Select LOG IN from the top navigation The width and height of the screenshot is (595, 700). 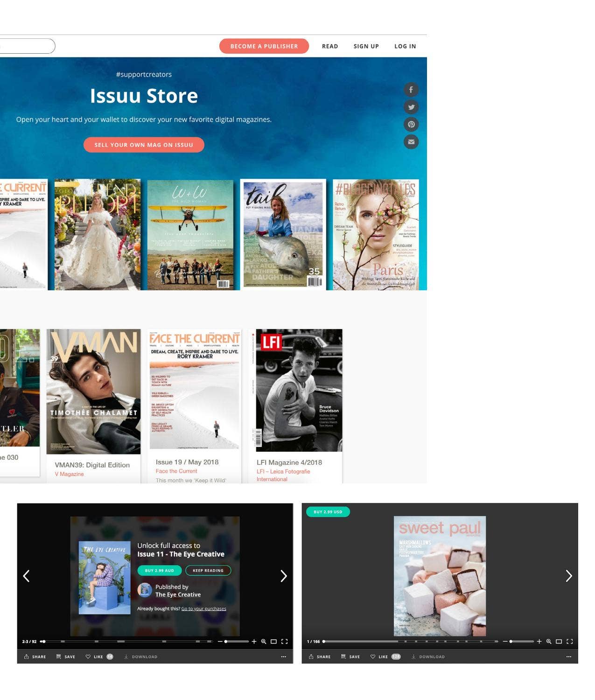pos(405,46)
